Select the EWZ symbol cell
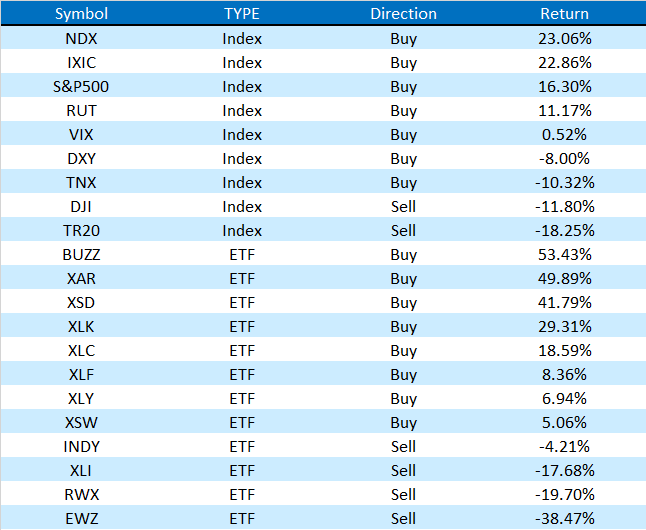 pos(81,518)
